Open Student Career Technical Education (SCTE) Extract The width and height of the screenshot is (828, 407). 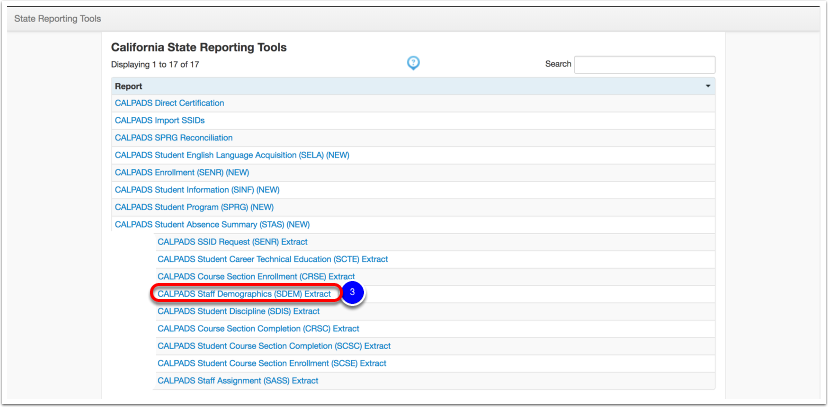pyautogui.click(x=272, y=259)
